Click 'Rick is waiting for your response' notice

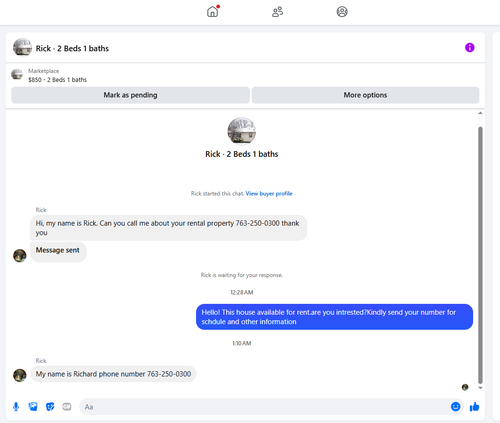242,275
